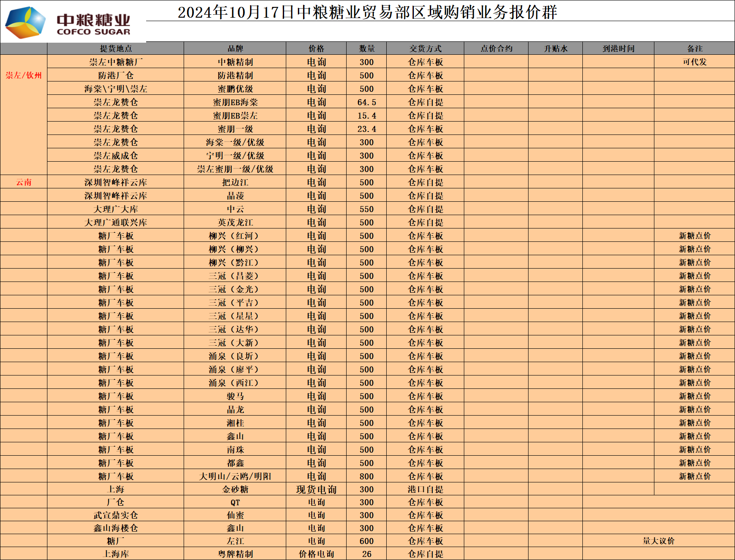This screenshot has width=735, height=560.
Task: Select the 现货电询 price cell
Action: pos(316,489)
